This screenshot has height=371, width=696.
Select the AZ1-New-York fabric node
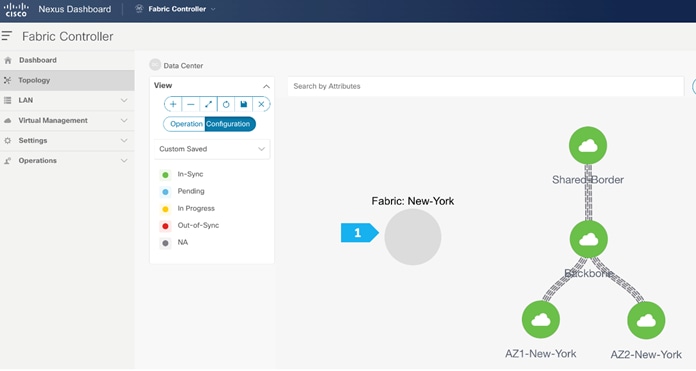(x=541, y=320)
